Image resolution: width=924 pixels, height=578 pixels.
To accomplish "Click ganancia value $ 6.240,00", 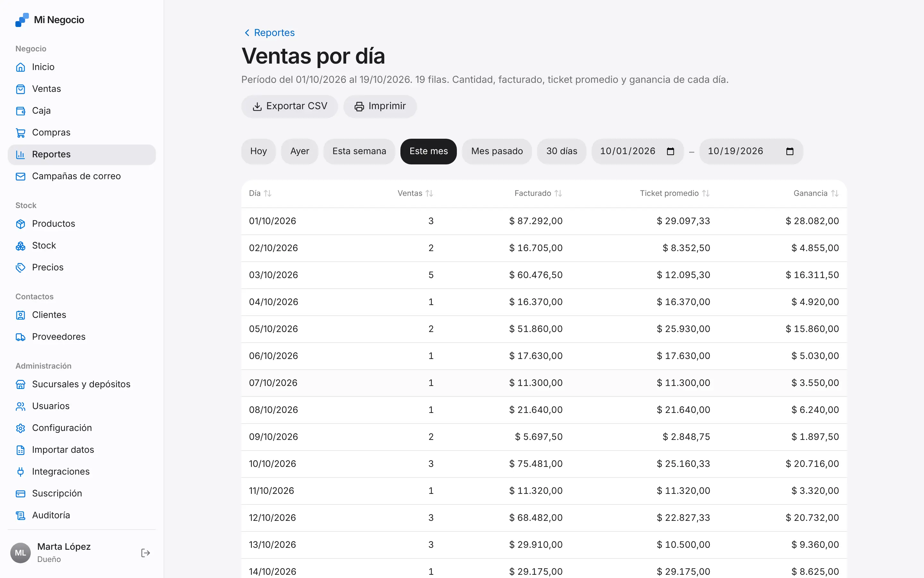I will 815,410.
